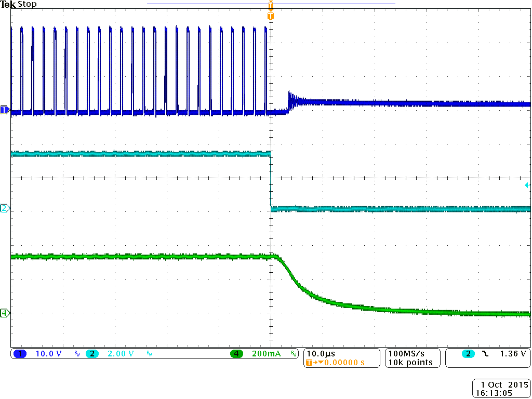This screenshot has height=399, width=532.
Task: Adjust the trigger delay value 0.00000 s
Action: [x=344, y=363]
